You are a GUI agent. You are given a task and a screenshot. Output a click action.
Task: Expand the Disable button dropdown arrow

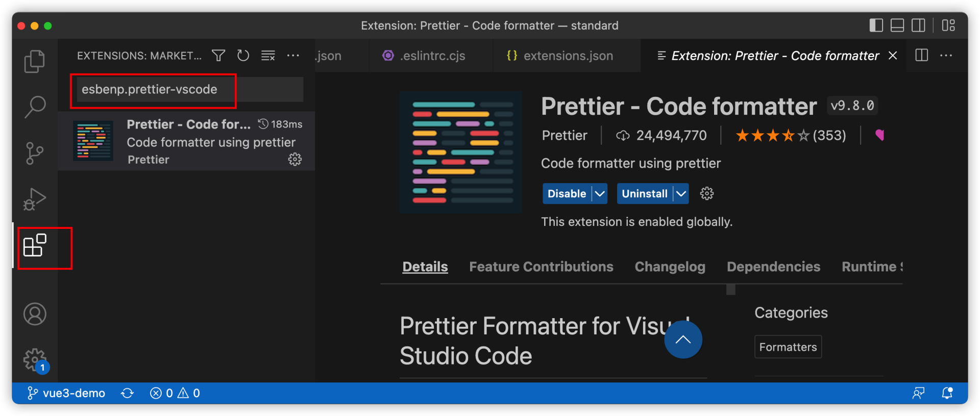click(600, 194)
